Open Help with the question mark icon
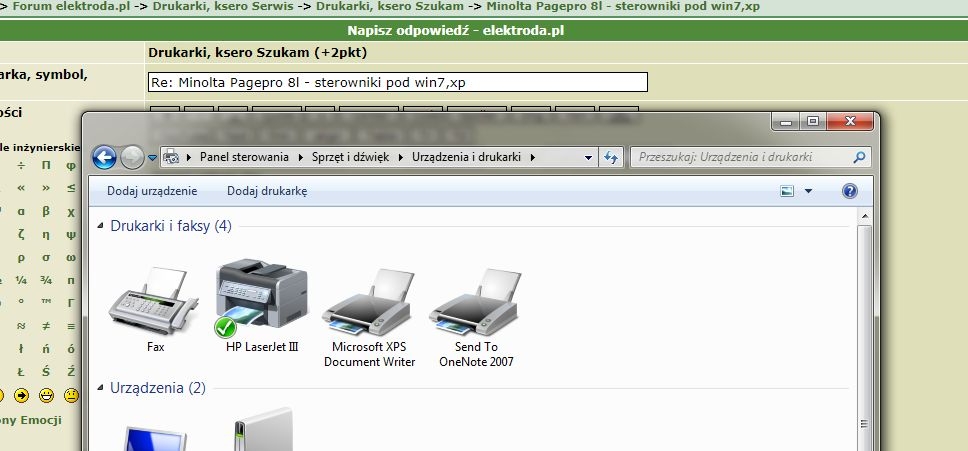The width and height of the screenshot is (968, 451). tap(849, 191)
